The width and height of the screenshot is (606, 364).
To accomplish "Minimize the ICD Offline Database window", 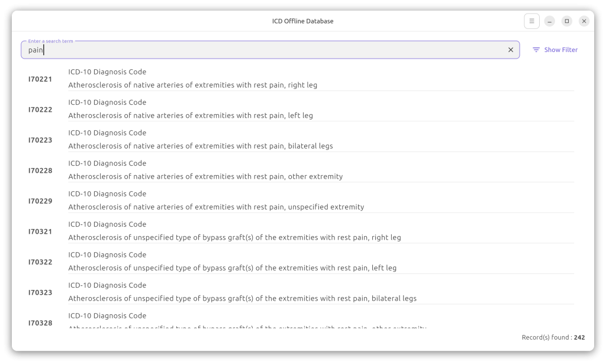I will (x=550, y=21).
